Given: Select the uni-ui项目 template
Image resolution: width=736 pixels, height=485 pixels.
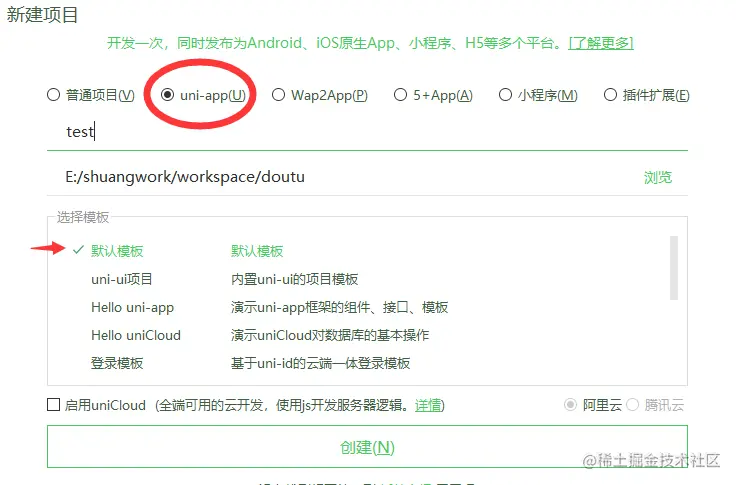Looking at the screenshot, I should 122,279.
